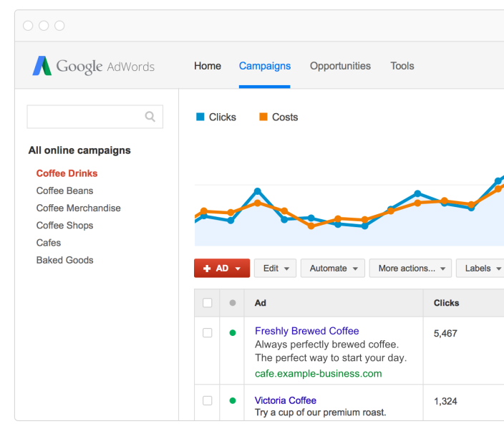Click the orange Costs legend square
This screenshot has height=429, width=504.
point(263,117)
